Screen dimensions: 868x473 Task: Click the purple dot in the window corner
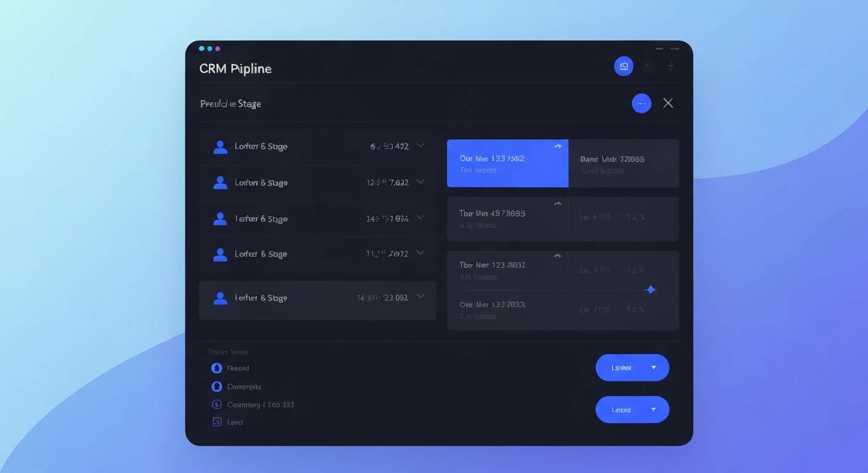tap(218, 48)
